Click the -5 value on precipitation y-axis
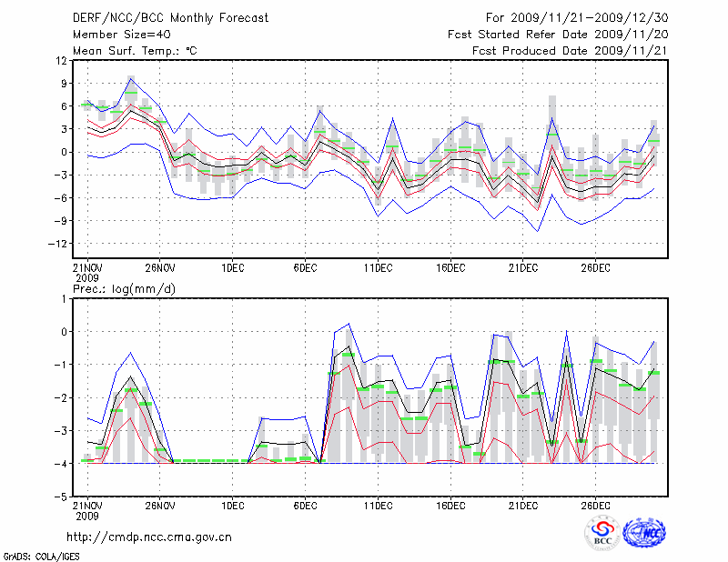Viewport: 728px width, 562px height. pyautogui.click(x=62, y=497)
